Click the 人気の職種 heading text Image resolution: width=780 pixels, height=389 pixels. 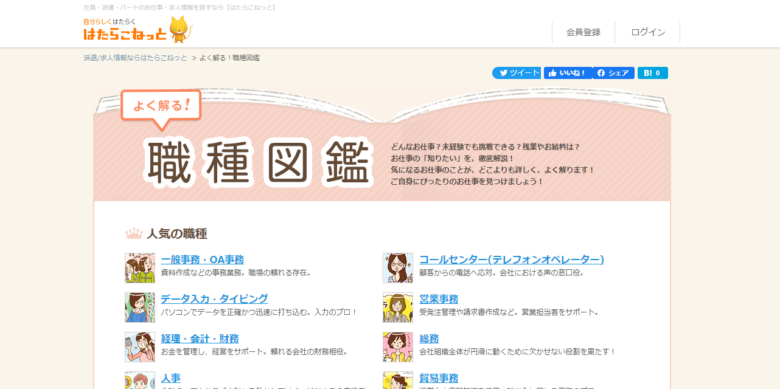[x=177, y=234]
